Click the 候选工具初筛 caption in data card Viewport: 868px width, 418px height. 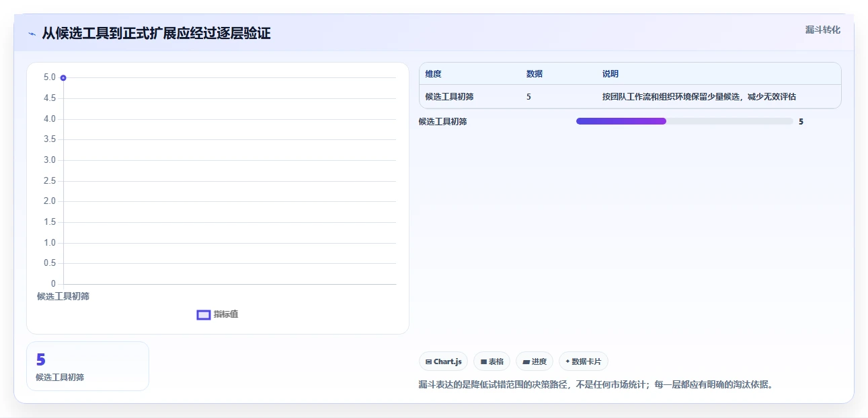pos(60,378)
